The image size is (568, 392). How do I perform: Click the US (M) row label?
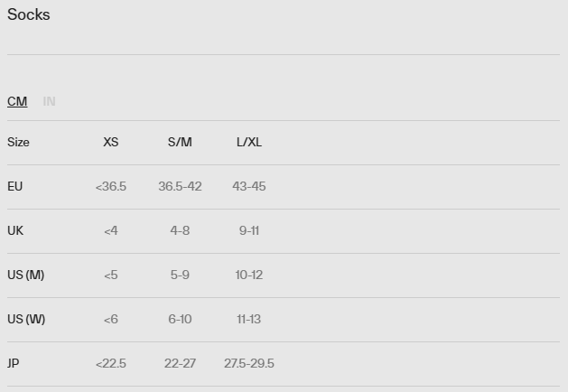[x=25, y=275]
